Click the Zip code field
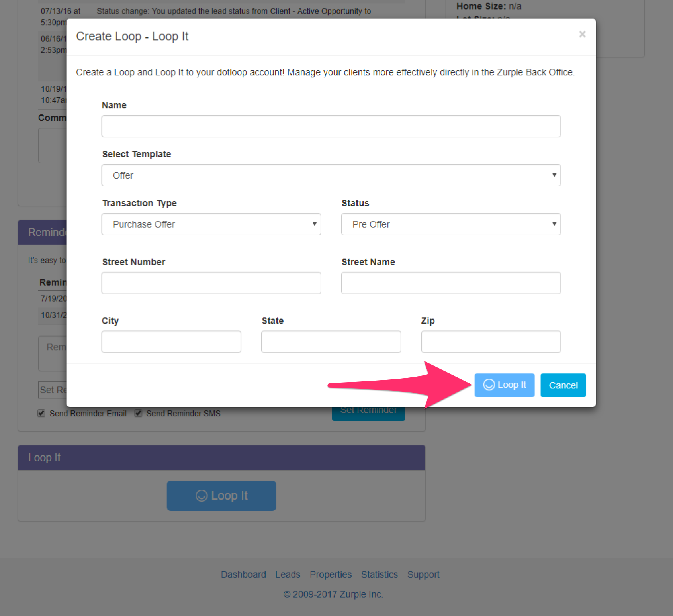Image resolution: width=673 pixels, height=616 pixels. coord(490,341)
